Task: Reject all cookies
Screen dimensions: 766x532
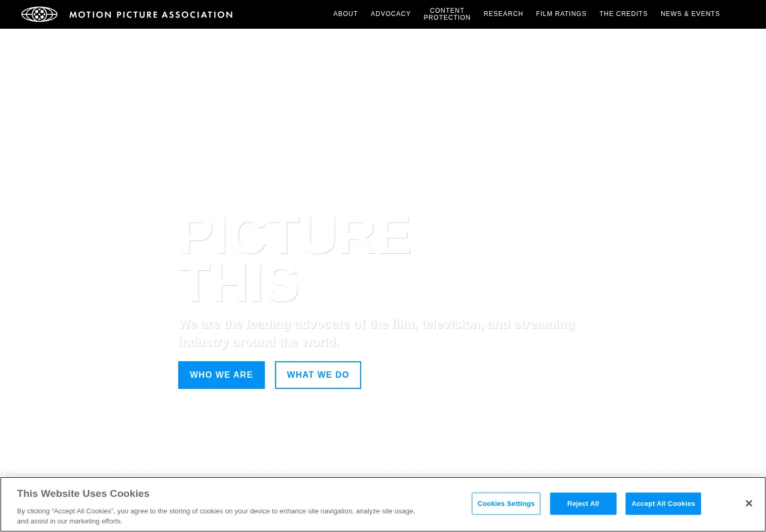Action: (x=583, y=504)
